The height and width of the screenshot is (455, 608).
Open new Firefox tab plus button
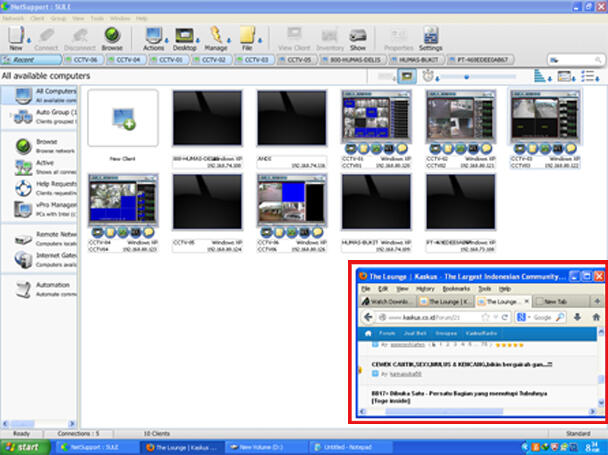[x=596, y=301]
